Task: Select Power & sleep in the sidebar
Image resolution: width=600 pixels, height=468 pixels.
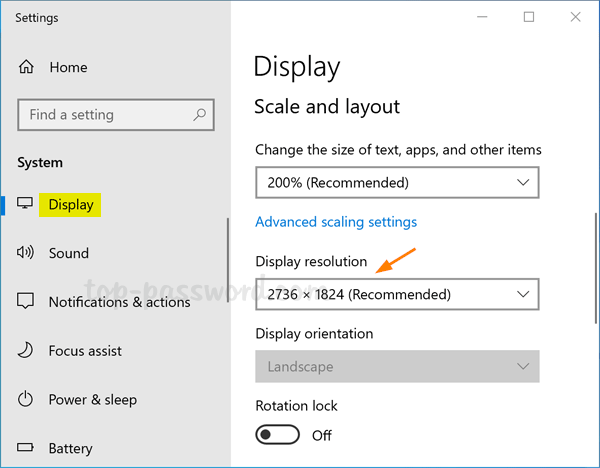Action: 92,400
